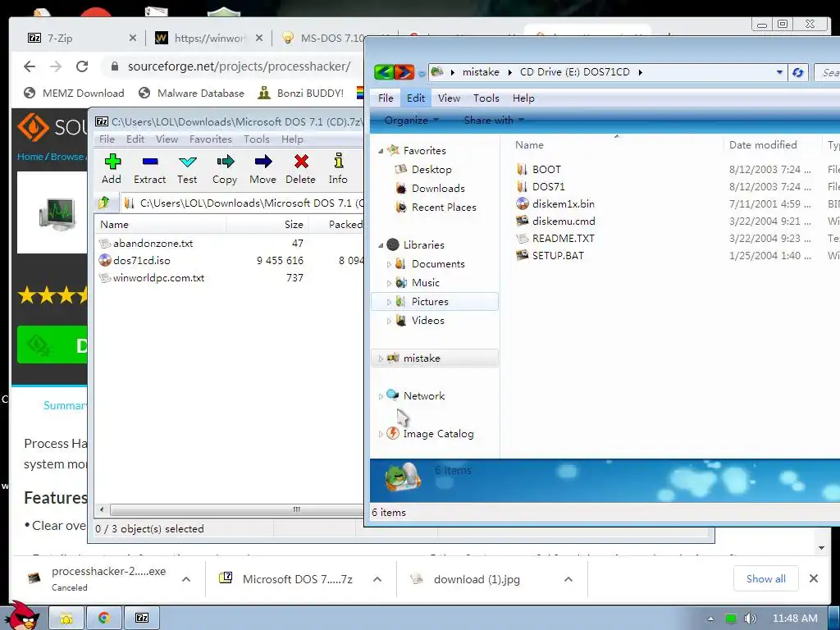
Task: Open 7-Zip Favorites menu
Action: pos(211,139)
